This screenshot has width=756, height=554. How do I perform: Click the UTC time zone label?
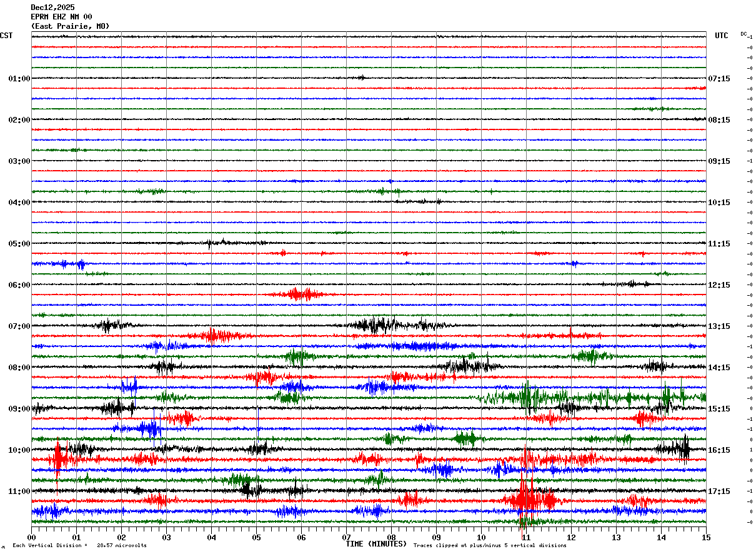[722, 36]
